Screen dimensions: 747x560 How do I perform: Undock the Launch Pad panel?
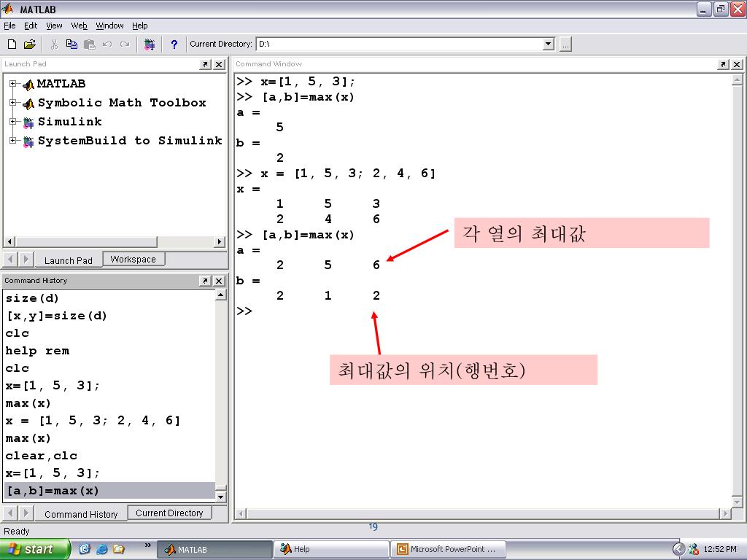(x=205, y=64)
